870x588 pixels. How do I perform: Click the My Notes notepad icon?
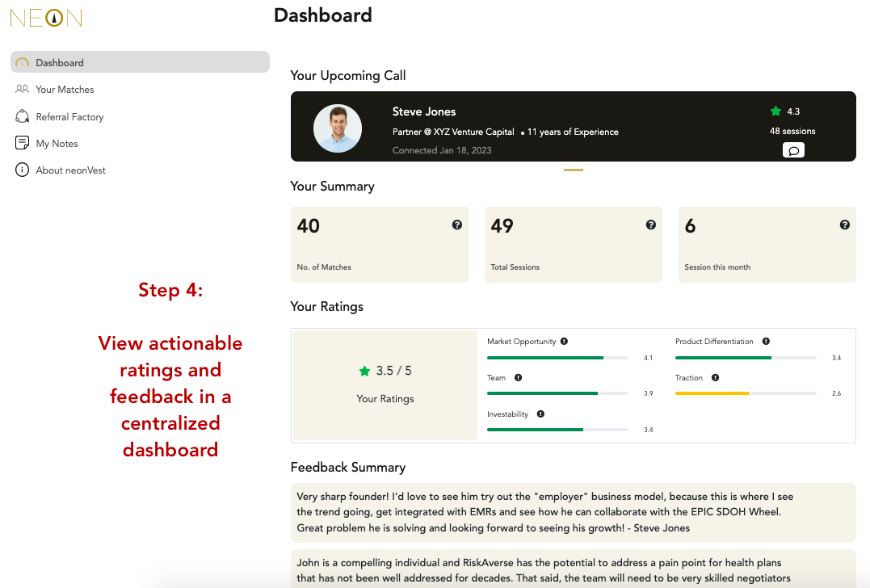pyautogui.click(x=22, y=143)
